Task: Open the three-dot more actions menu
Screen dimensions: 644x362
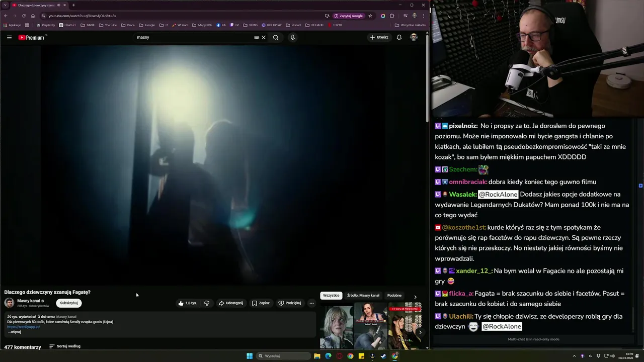Action: [311, 303]
